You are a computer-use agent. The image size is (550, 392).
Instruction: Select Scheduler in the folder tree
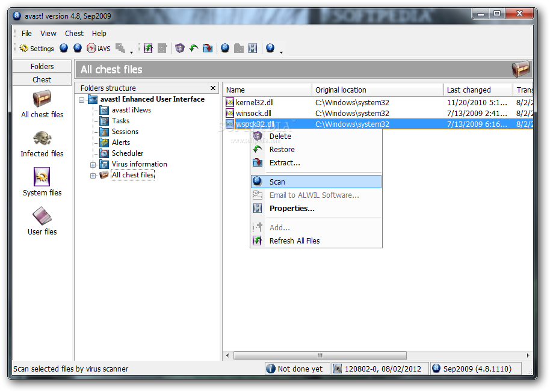[x=128, y=153]
